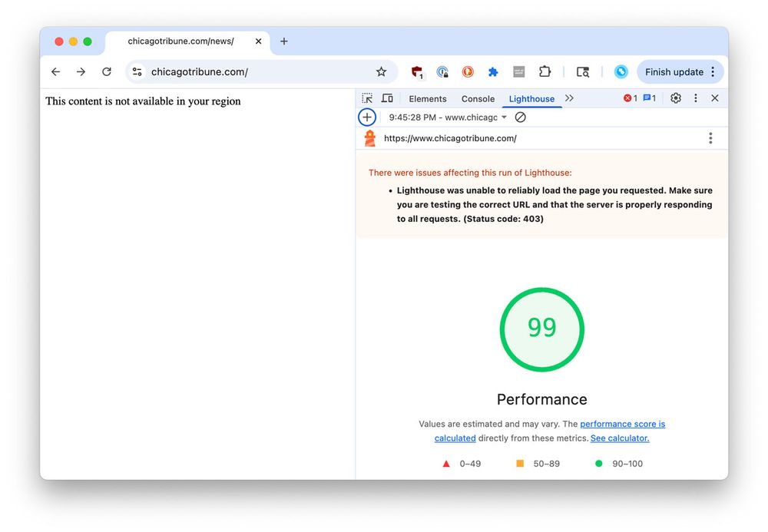This screenshot has width=768, height=532.
Task: Open the See calculator link
Action: tap(620, 438)
